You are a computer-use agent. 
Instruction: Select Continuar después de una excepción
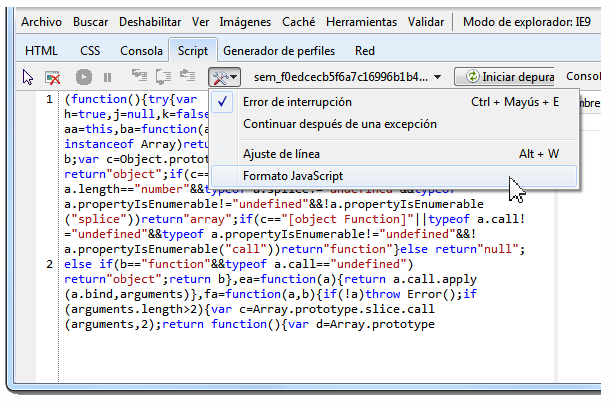pyautogui.click(x=394, y=124)
